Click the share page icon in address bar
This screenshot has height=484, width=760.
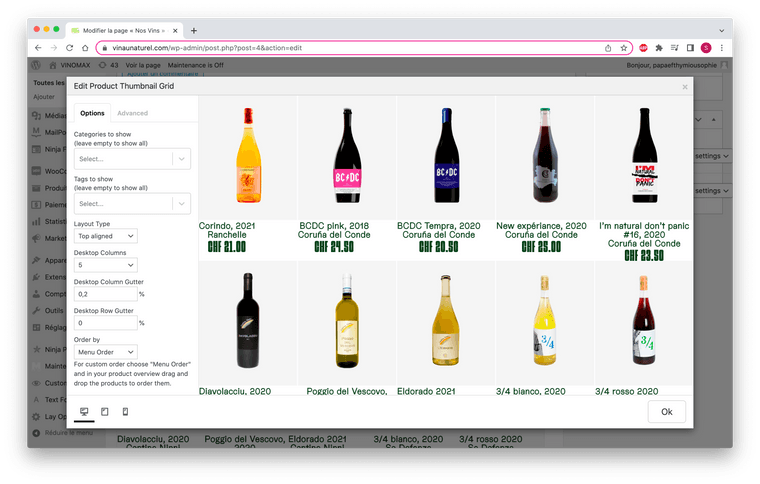(x=608, y=48)
